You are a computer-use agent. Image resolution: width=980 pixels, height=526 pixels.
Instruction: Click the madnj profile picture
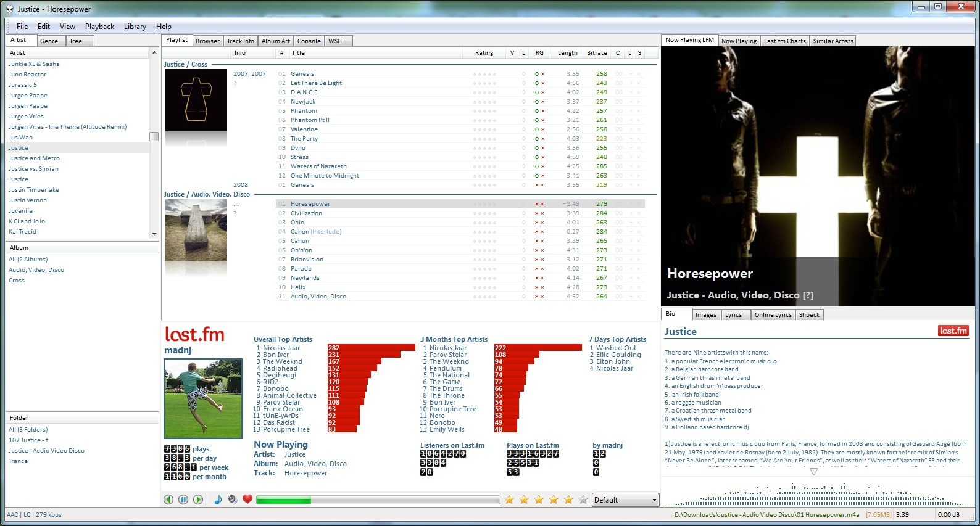tap(203, 398)
